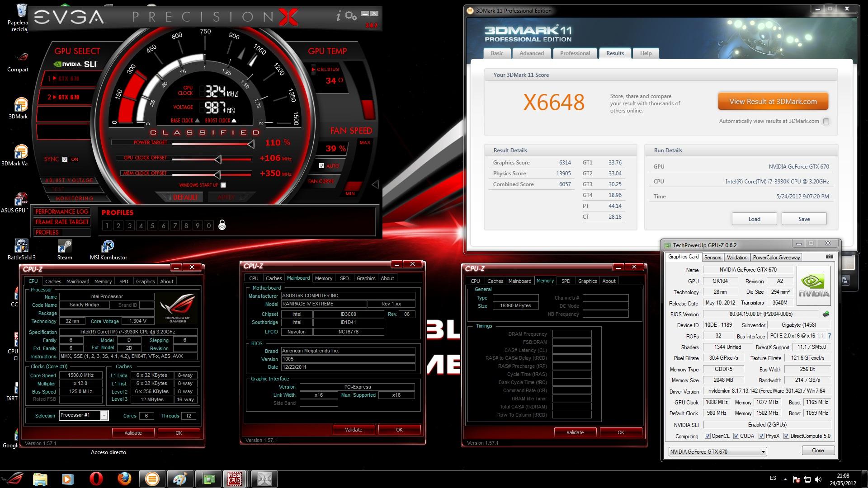Enable Windows Start Up checkbox
The height and width of the screenshot is (488, 868).
(x=223, y=185)
